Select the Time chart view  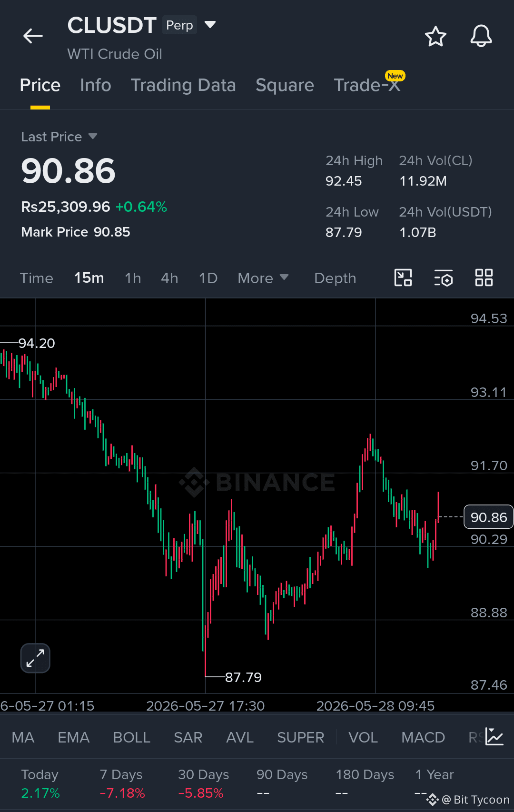coord(37,278)
